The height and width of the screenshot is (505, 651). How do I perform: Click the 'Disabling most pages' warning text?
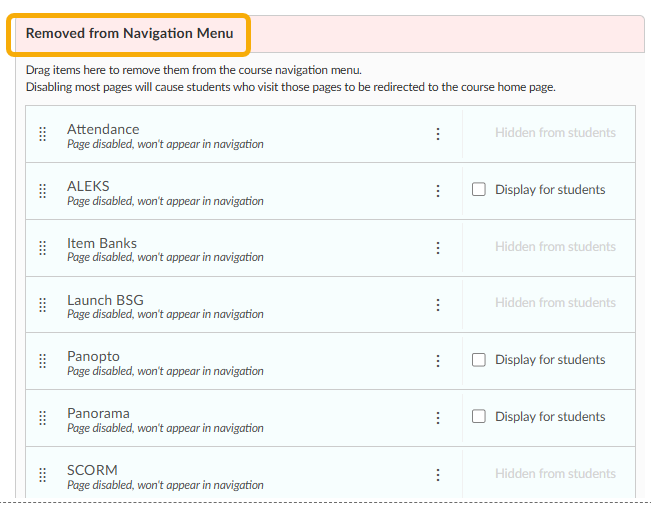coord(291,87)
